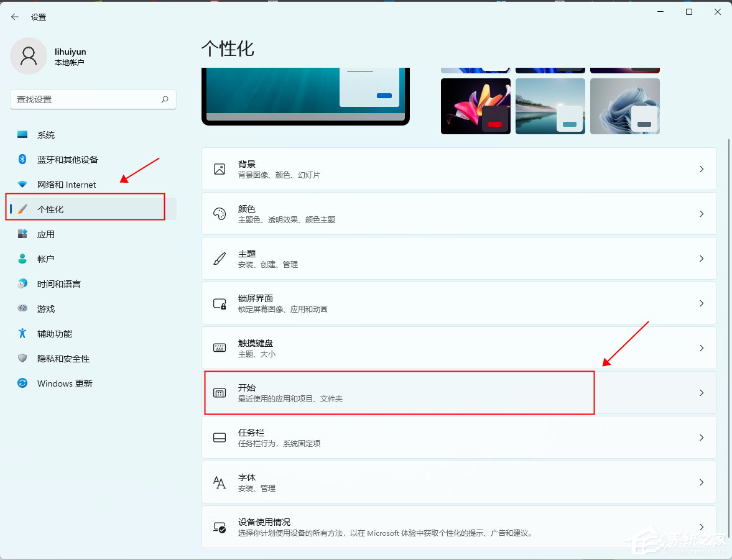Click 任务栏行为, 系统固定项 description text
The image size is (732, 560).
click(279, 444)
